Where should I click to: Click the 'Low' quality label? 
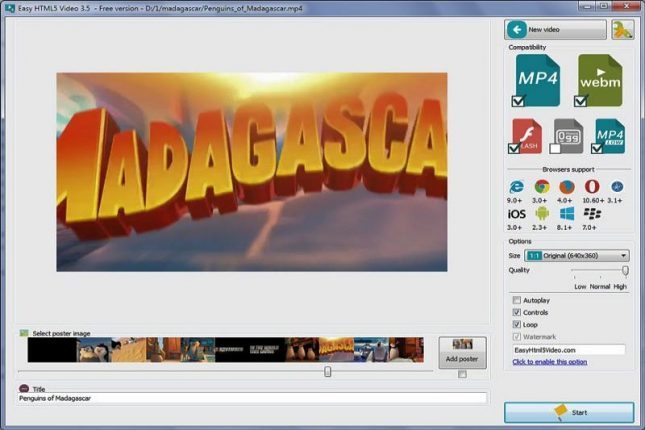(x=580, y=286)
